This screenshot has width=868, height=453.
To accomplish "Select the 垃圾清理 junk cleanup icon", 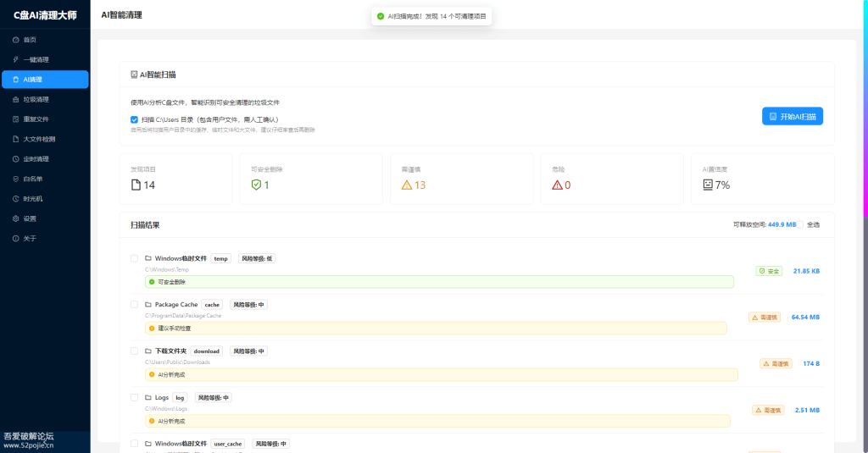I will pos(16,99).
